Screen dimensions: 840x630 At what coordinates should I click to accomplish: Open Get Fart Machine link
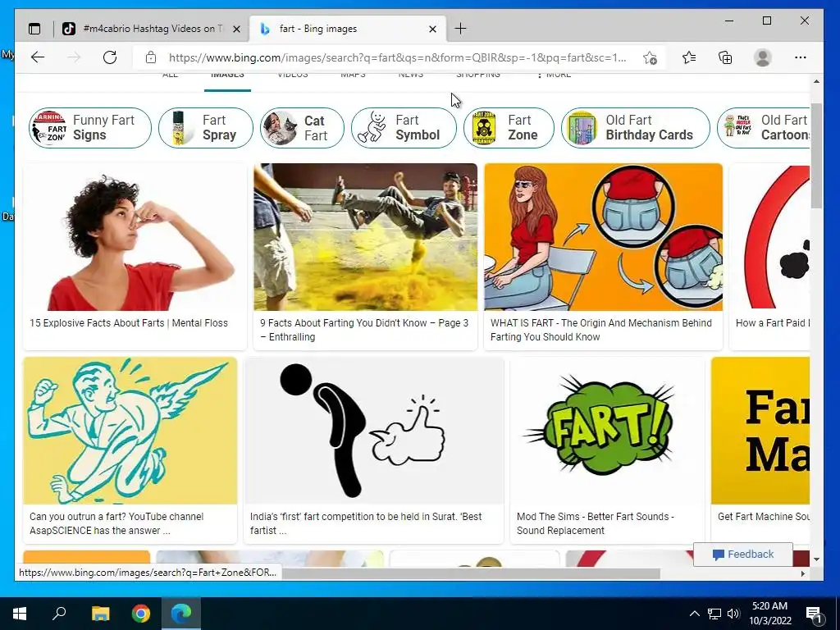(x=764, y=517)
